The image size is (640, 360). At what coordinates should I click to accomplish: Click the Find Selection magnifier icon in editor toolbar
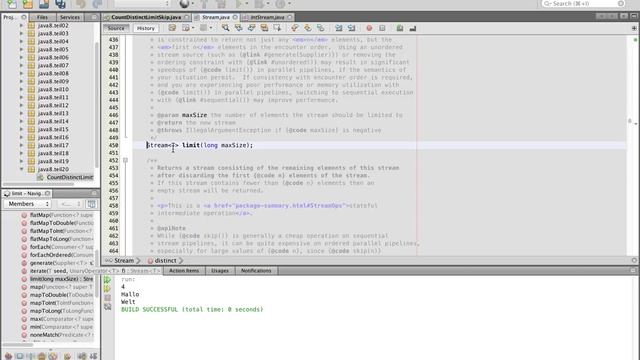(x=225, y=28)
